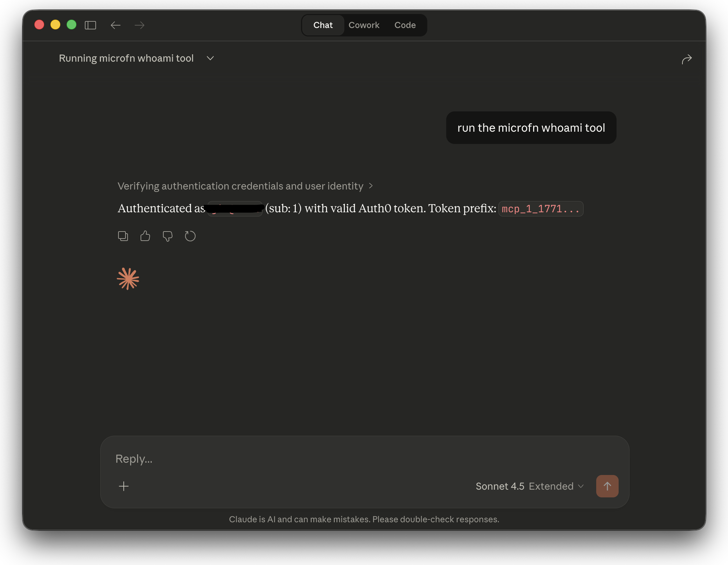Switch to the Code tab
Screen dimensions: 728x565
405,25
